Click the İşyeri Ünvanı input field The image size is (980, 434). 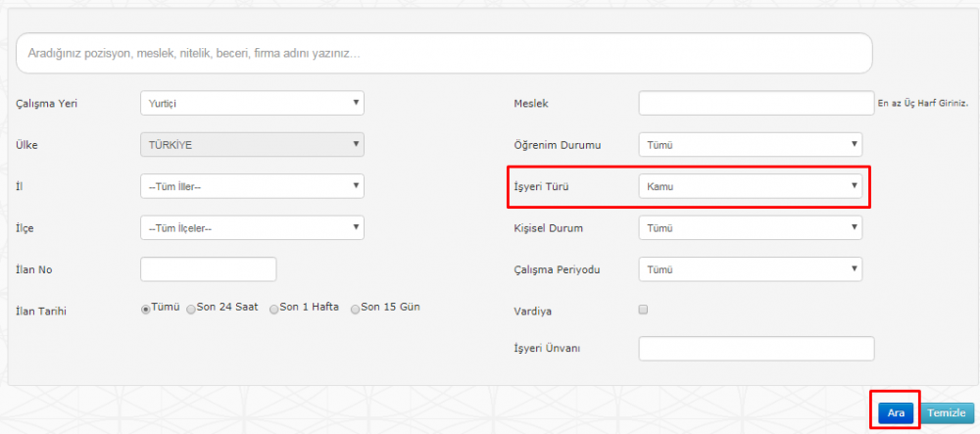757,349
